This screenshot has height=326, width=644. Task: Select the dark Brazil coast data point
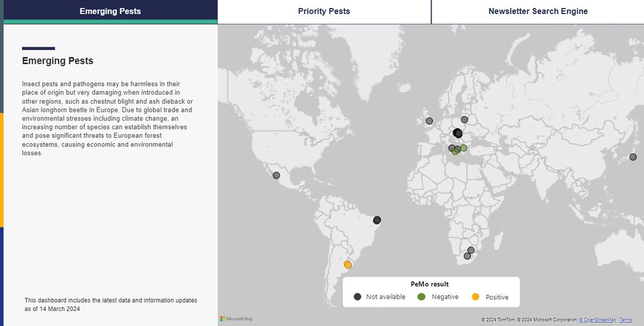coord(377,220)
